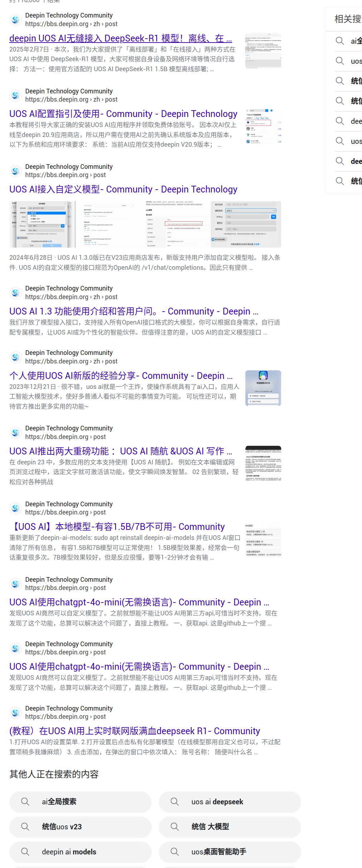Click the magnifier icon in deepin ai models suggestion

(25, 852)
